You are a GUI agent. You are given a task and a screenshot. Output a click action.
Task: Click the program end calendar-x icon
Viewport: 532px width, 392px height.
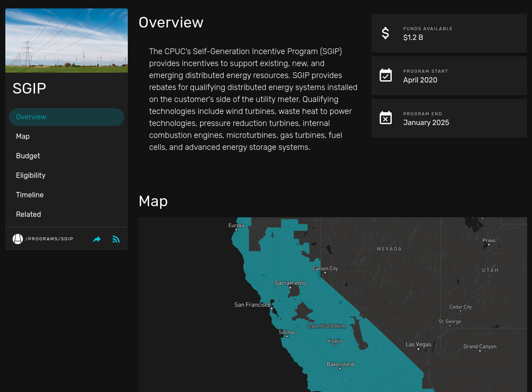click(x=386, y=118)
